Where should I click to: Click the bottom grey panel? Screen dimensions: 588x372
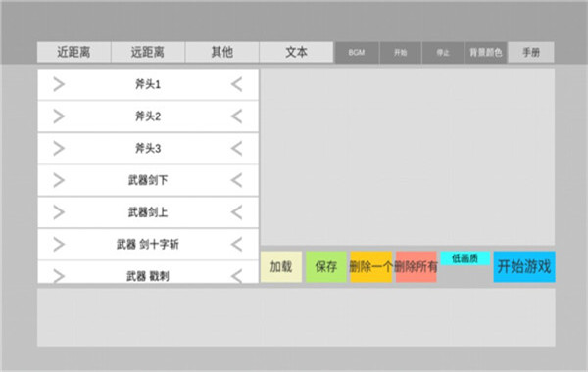click(296, 317)
